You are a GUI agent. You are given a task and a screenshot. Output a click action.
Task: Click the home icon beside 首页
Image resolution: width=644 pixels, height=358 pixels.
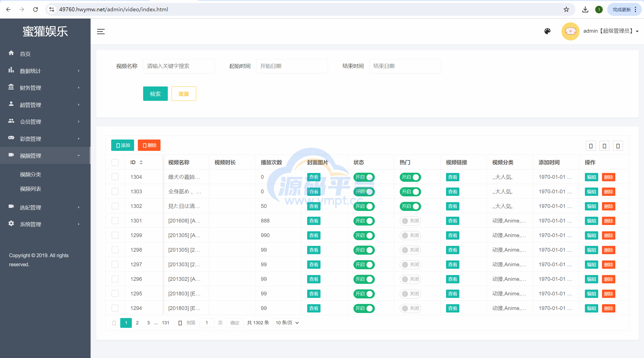coord(11,53)
